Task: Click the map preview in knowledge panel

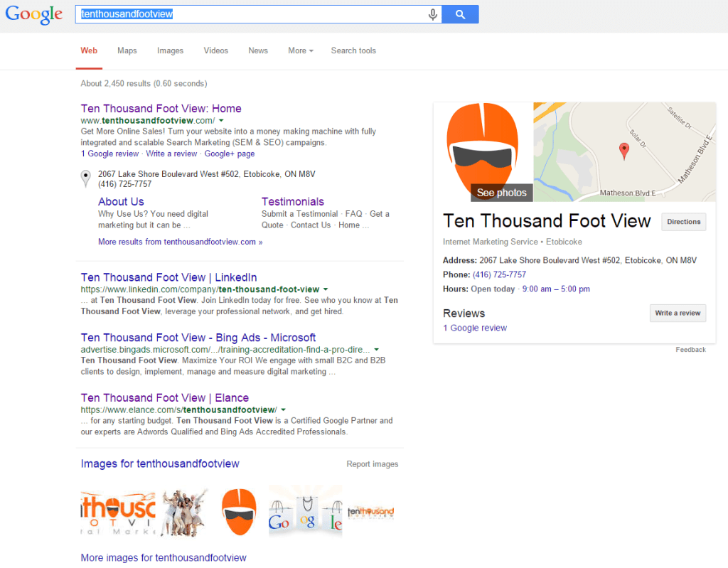Action: (x=624, y=152)
